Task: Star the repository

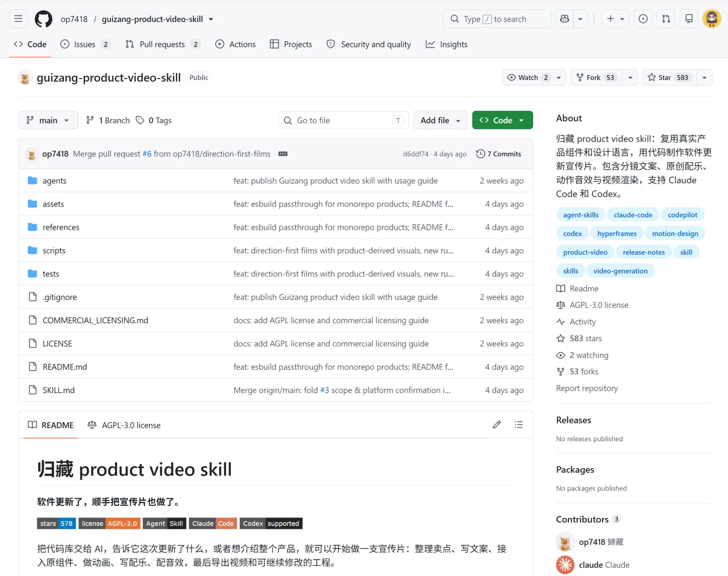Action: click(x=669, y=77)
